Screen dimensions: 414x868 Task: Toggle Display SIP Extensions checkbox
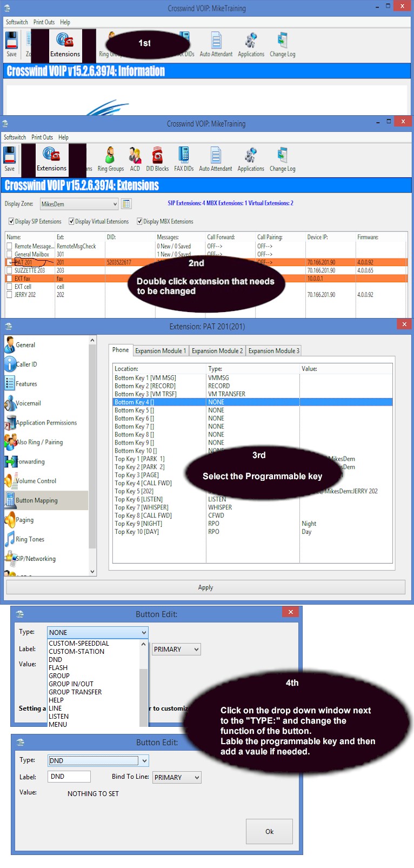click(11, 221)
